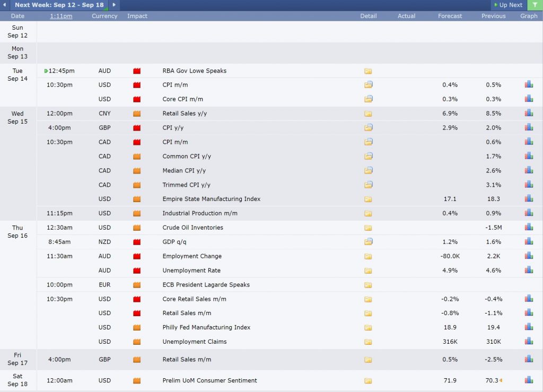Click red impact icon for RBA Gov Lowe Speaks
Viewport: 543px width, 392px height.
(x=137, y=71)
